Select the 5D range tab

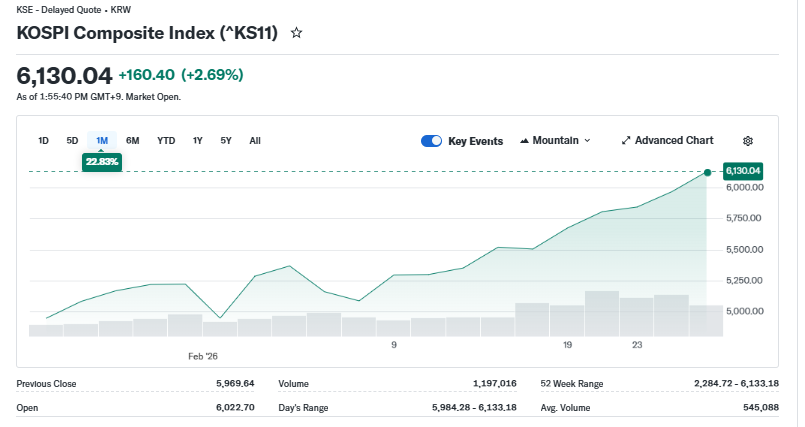point(72,141)
